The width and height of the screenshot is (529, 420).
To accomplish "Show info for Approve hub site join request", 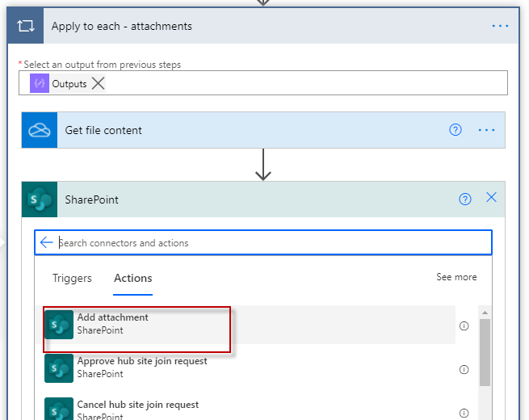I will [x=464, y=370].
